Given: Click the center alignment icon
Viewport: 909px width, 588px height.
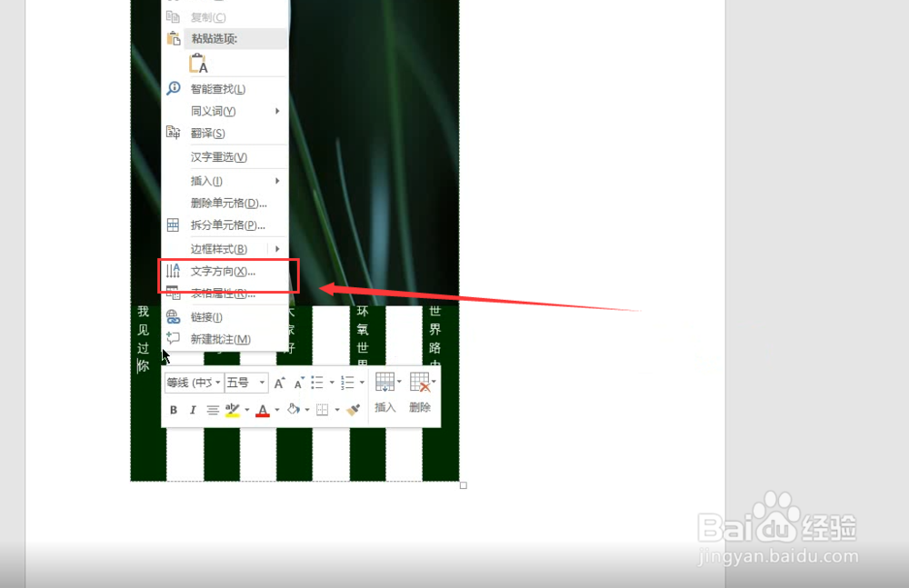Looking at the screenshot, I should pyautogui.click(x=213, y=410).
